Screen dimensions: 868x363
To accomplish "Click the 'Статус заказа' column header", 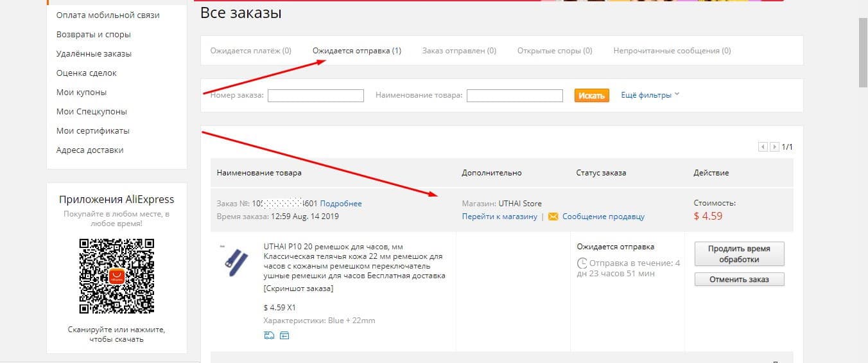I will point(601,173).
